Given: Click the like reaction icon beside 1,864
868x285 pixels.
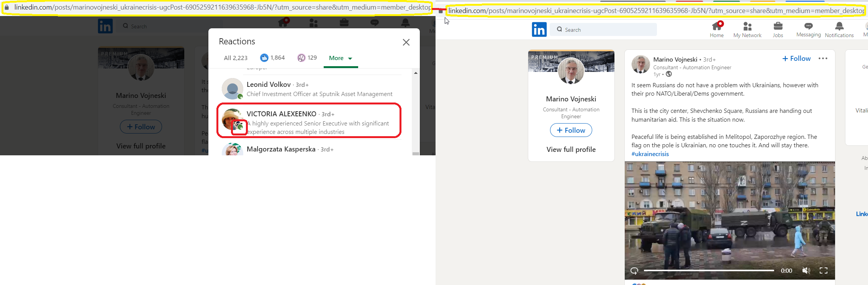Looking at the screenshot, I should pos(264,58).
